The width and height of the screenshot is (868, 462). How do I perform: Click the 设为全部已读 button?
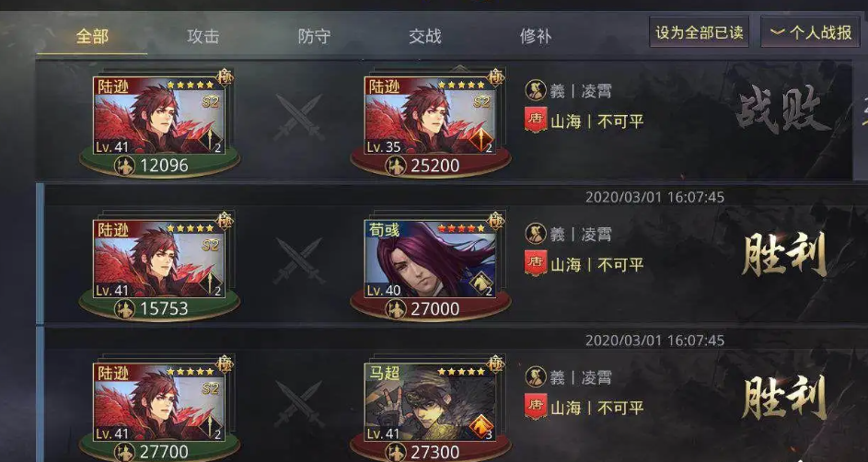coord(700,32)
